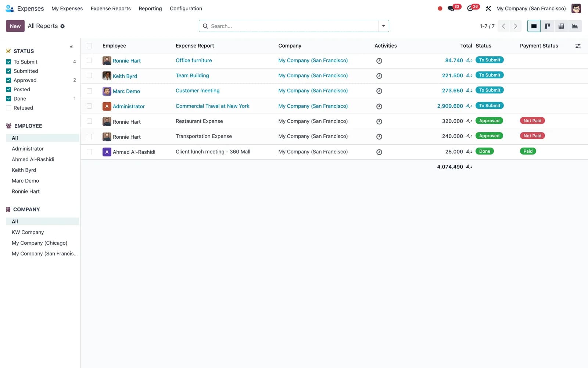Filter by KW Company
588x368 pixels.
[x=28, y=232]
